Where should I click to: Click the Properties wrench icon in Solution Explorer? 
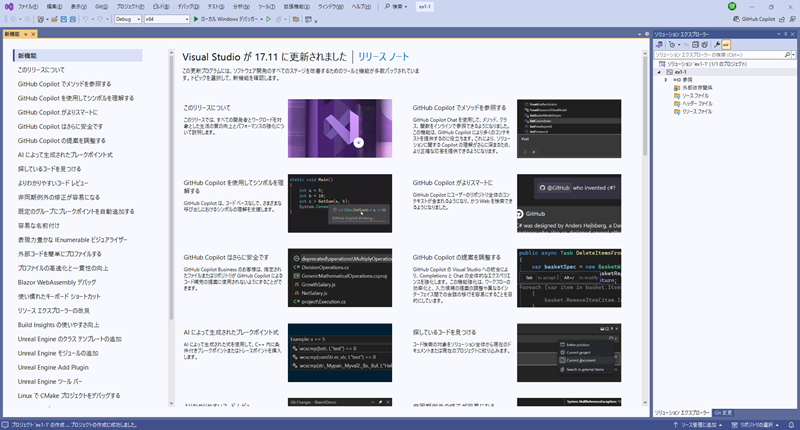(x=715, y=46)
